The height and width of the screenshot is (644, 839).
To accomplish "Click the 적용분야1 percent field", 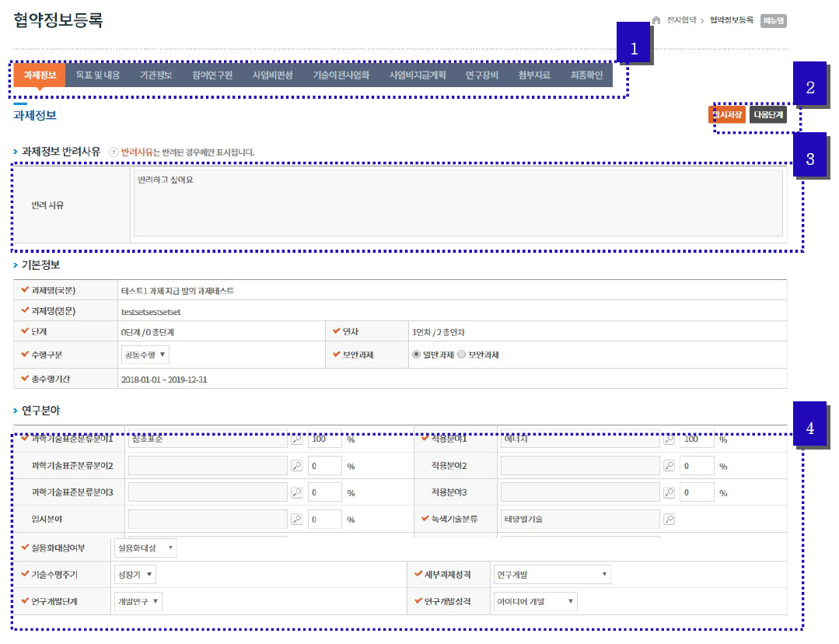I will click(697, 439).
